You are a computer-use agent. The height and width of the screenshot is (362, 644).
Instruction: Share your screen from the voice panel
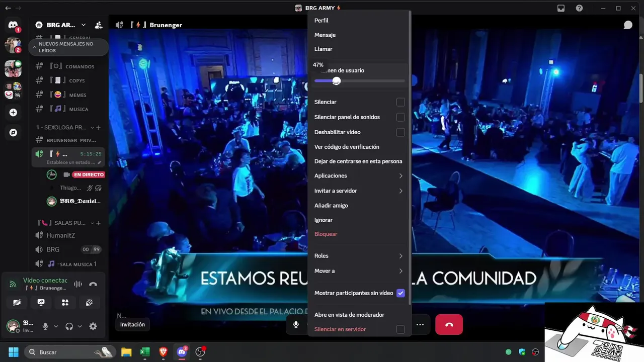(x=41, y=303)
